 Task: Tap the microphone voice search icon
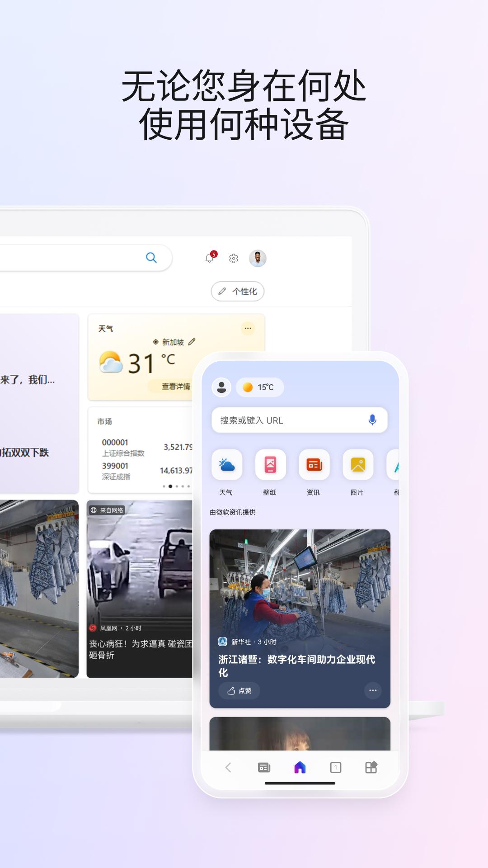372,420
